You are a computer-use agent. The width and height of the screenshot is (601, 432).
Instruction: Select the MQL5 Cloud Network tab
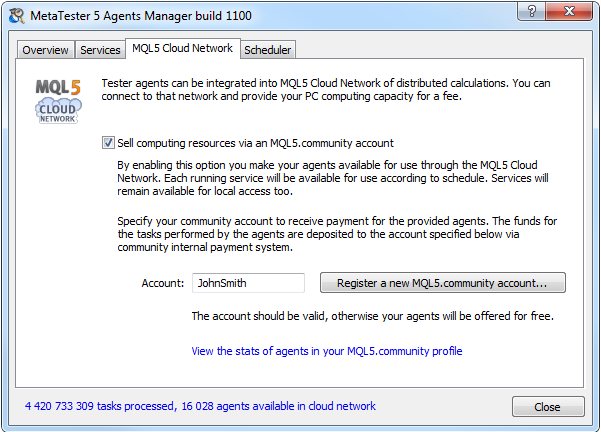click(x=182, y=48)
